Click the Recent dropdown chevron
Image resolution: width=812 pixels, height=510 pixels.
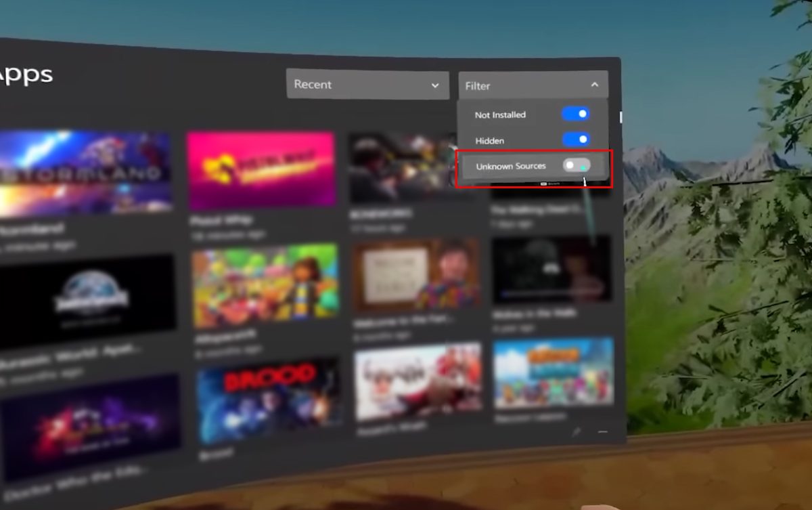click(x=435, y=85)
